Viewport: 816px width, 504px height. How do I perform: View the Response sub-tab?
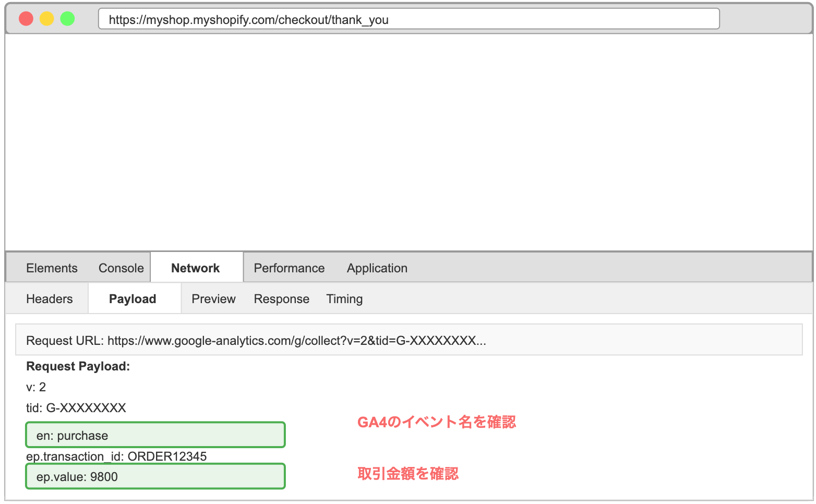282,299
